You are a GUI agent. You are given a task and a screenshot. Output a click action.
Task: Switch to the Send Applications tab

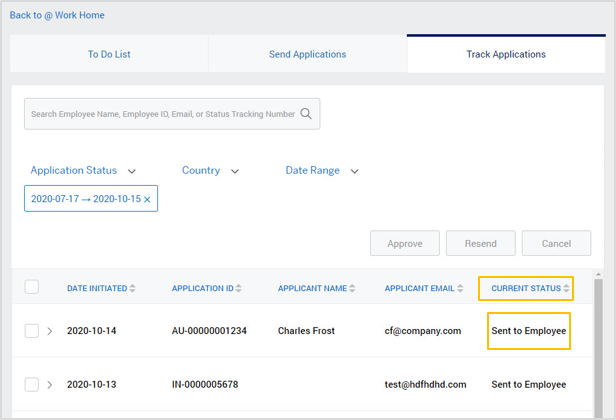point(307,54)
